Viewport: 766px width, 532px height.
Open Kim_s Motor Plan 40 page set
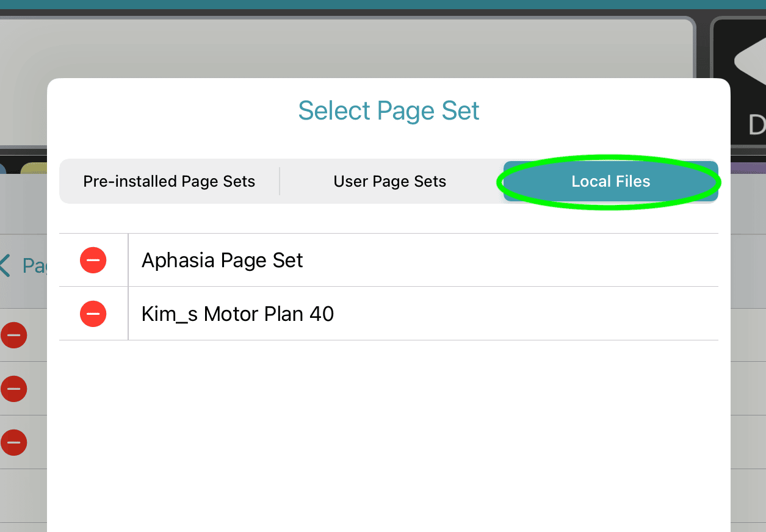(237, 314)
